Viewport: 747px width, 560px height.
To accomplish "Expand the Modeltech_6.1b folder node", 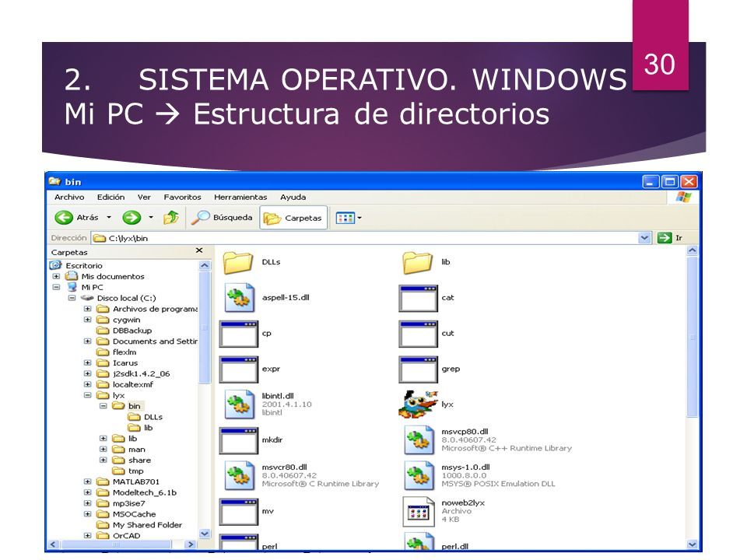I will click(x=88, y=493).
